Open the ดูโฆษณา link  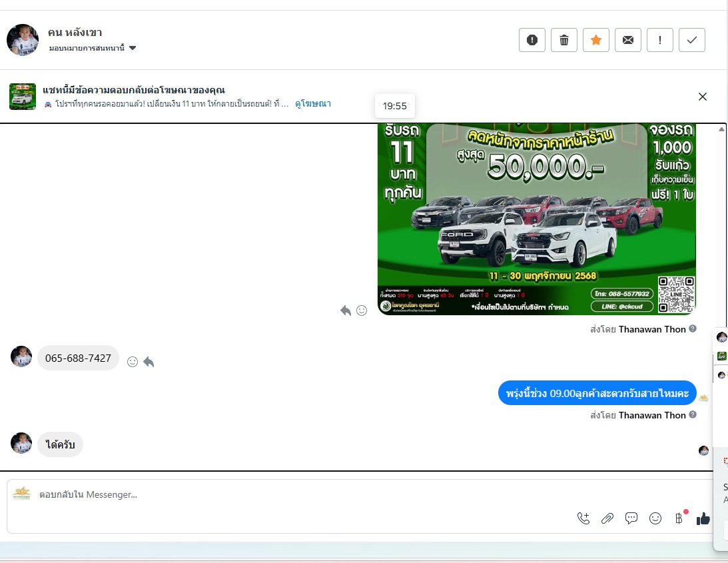[313, 104]
